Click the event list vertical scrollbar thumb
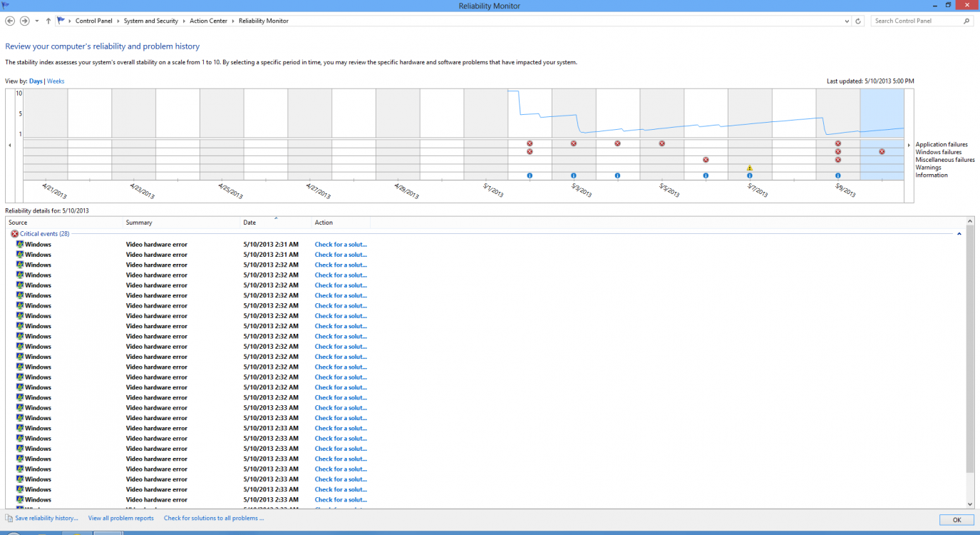The height and width of the screenshot is (535, 980). (970, 349)
